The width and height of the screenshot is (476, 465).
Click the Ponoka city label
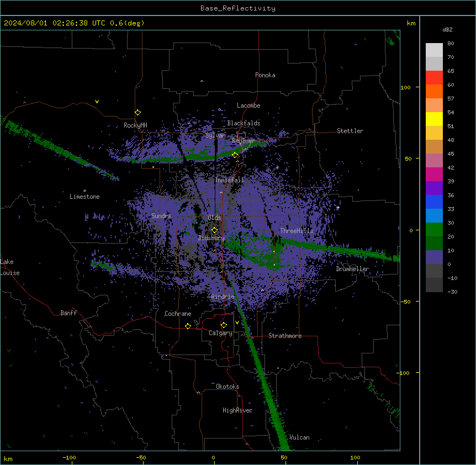(x=265, y=75)
